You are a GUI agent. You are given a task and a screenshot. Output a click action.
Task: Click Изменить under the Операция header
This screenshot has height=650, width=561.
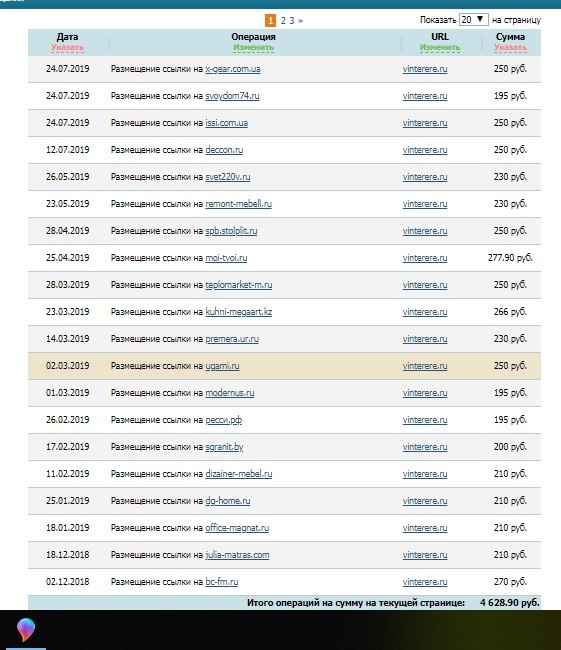253,47
